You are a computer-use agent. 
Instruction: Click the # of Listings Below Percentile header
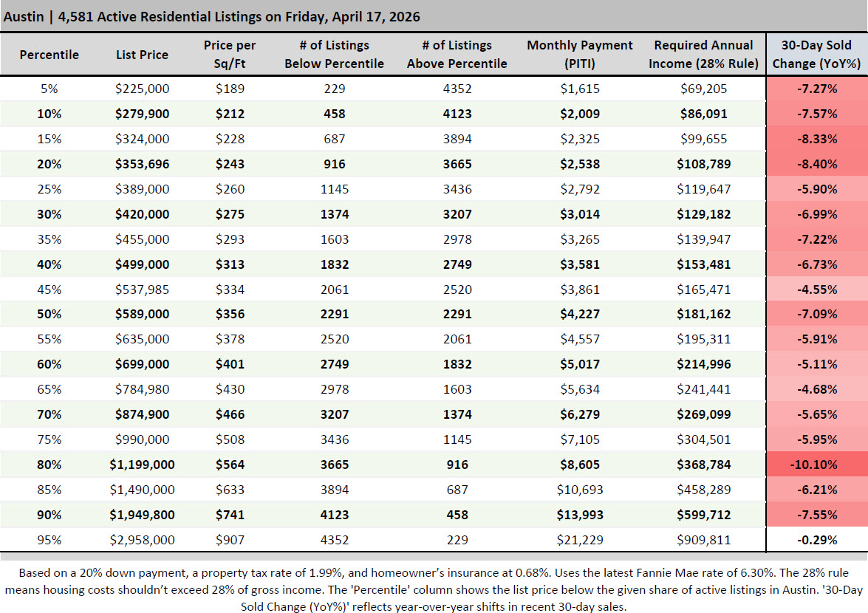click(x=334, y=55)
